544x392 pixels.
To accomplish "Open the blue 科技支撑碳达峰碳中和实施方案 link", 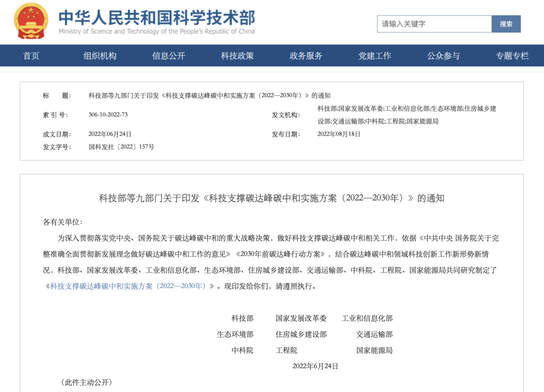I will (x=128, y=286).
